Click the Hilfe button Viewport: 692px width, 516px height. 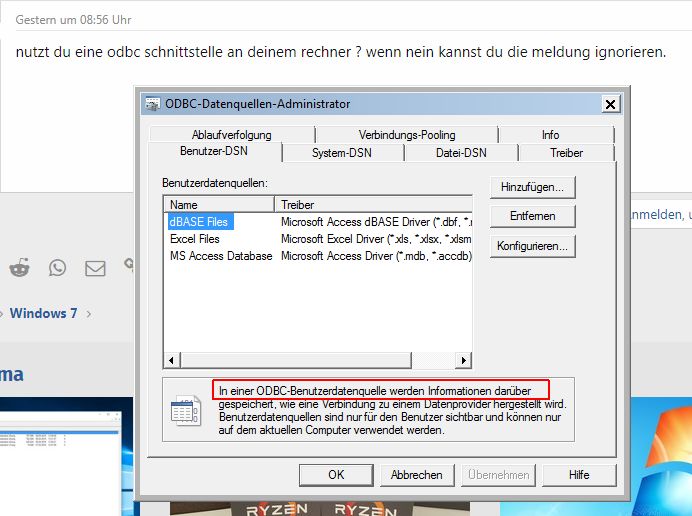[579, 475]
